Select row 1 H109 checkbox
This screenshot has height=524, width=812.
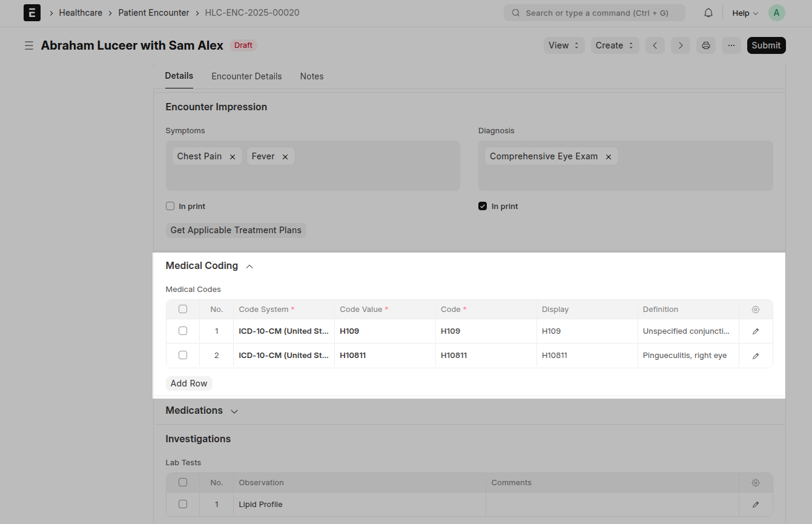click(183, 331)
